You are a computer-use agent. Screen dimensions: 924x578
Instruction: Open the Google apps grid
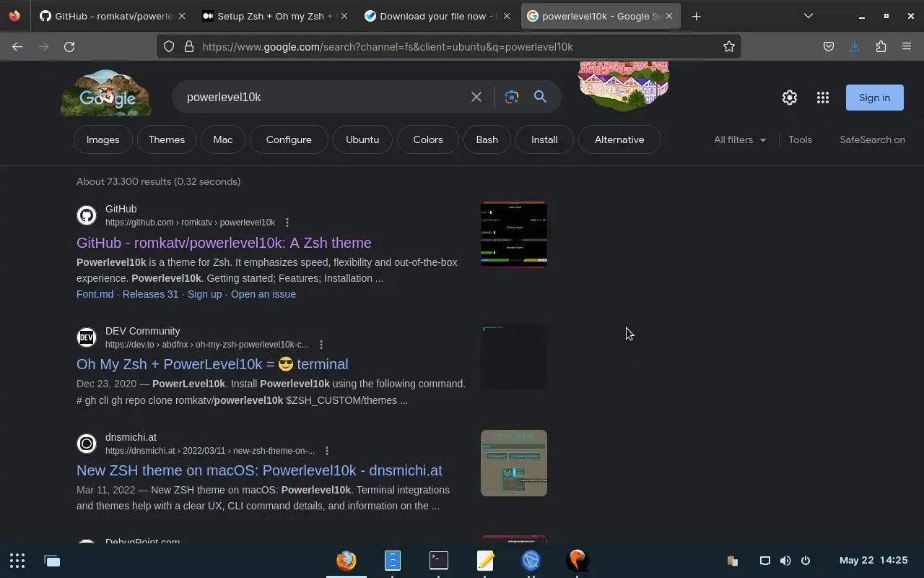pos(823,98)
